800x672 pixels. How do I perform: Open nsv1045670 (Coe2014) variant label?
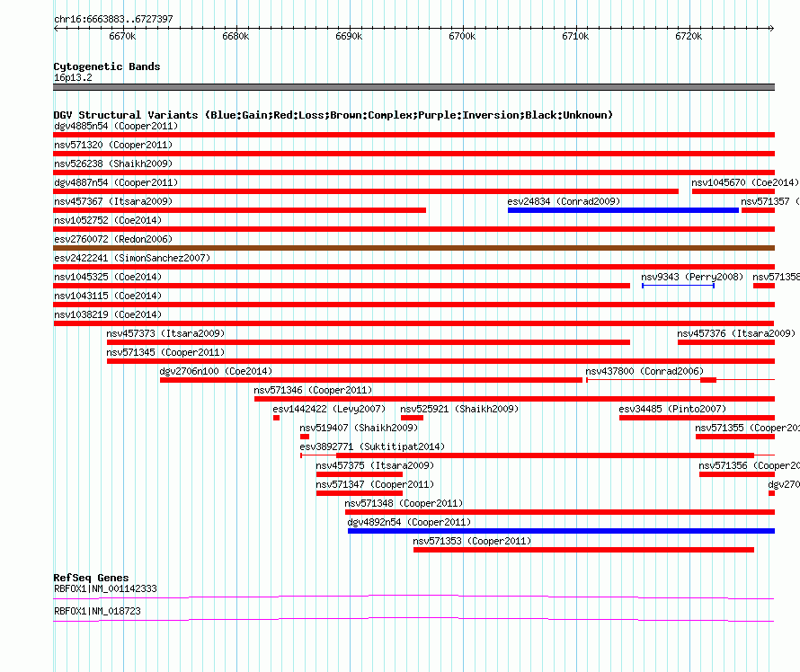click(745, 182)
